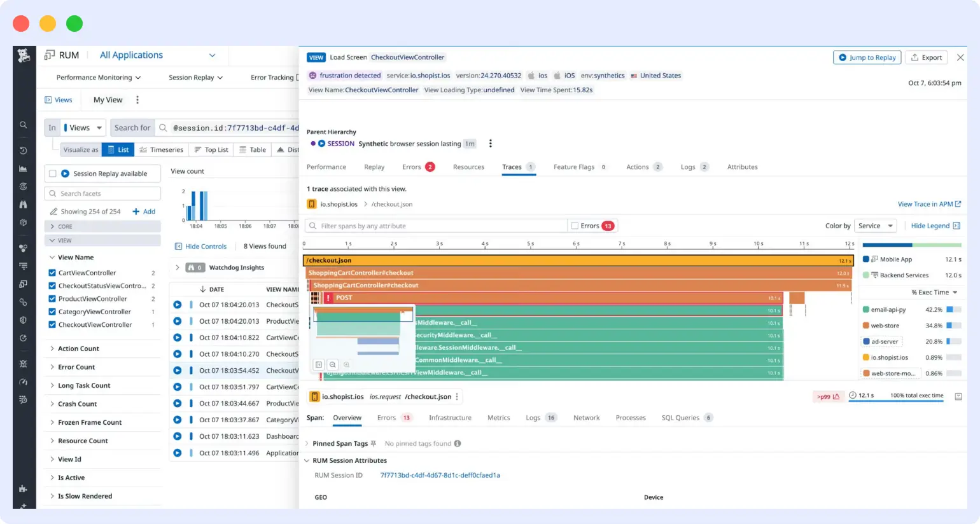Click the minimap collapse panel icon
Viewport: 980px width, 524px height.
pos(319,364)
